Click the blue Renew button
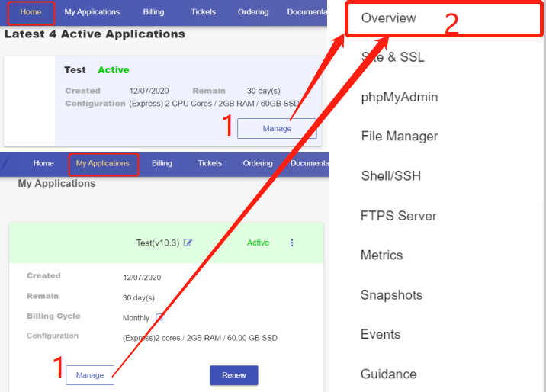546x392 pixels. click(x=233, y=375)
